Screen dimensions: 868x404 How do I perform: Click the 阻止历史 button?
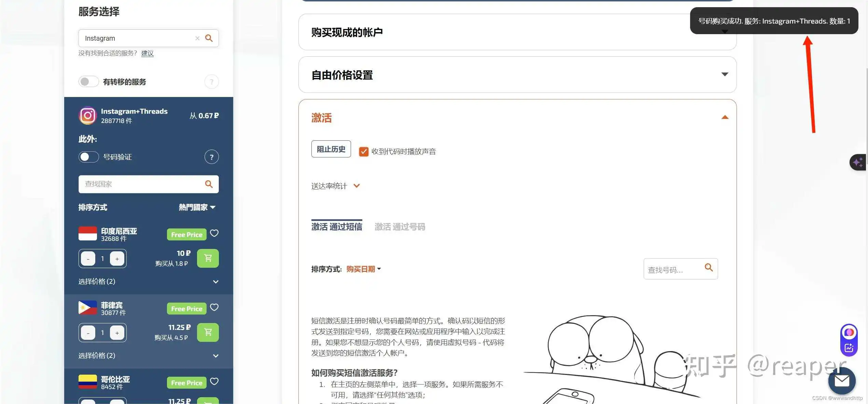click(x=331, y=149)
